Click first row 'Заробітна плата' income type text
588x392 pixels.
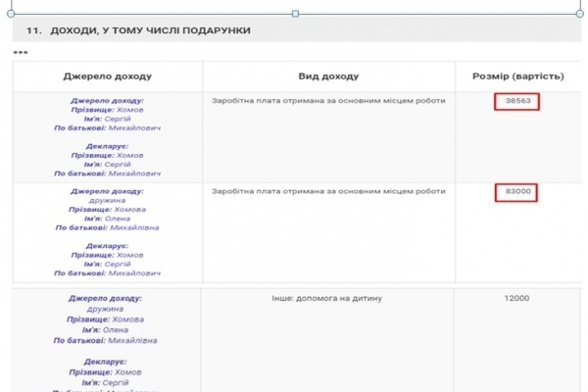[328, 100]
